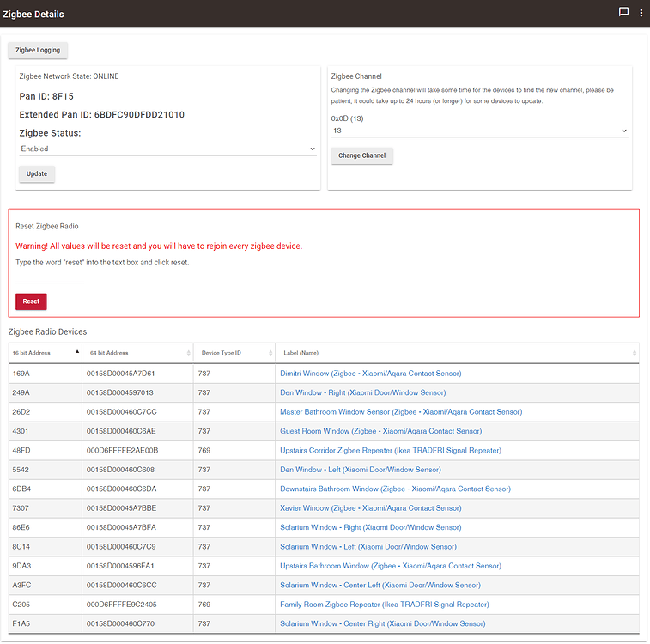
Task: Click Extended Pan ID 6BDFC90DFDD21010 text
Action: (x=101, y=115)
